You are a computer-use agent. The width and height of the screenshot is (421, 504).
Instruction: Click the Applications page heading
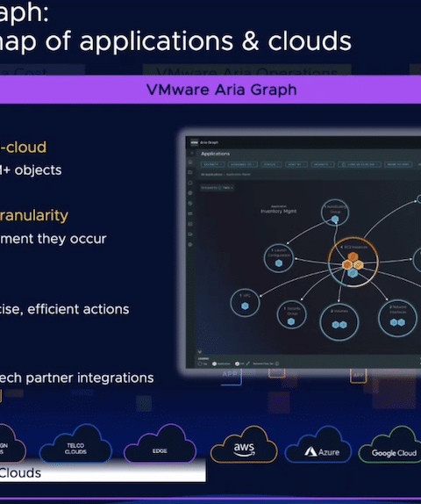(215, 154)
